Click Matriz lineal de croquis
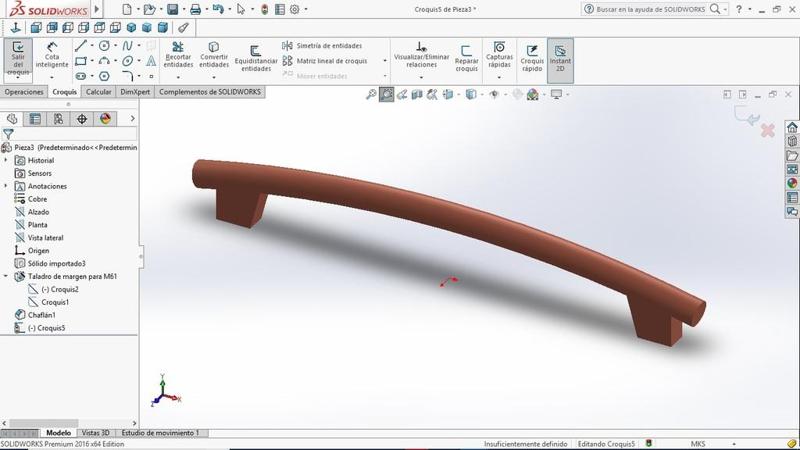This screenshot has height=450, width=800. coord(325,61)
